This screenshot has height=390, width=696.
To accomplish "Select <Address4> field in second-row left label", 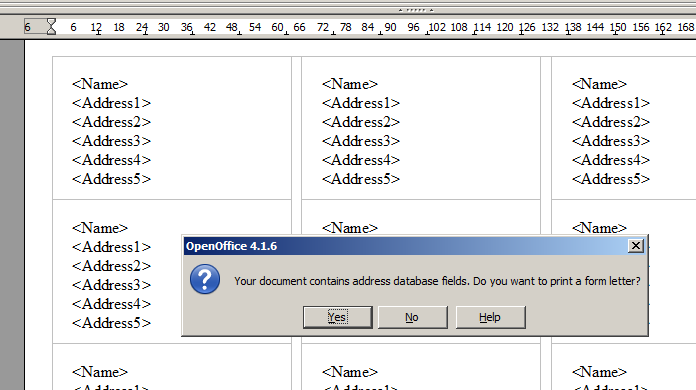I will (x=111, y=304).
